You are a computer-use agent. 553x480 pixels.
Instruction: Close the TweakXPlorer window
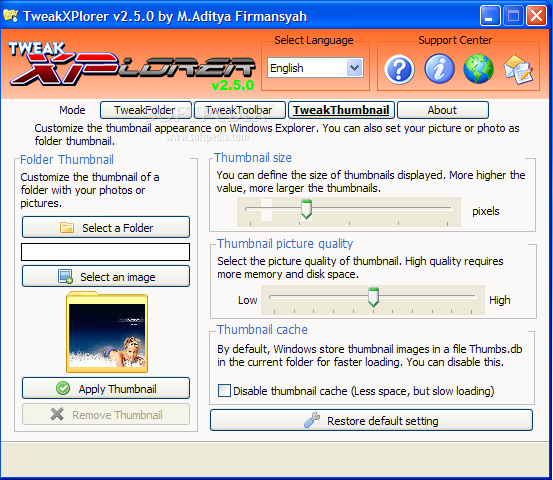pyautogui.click(x=536, y=16)
